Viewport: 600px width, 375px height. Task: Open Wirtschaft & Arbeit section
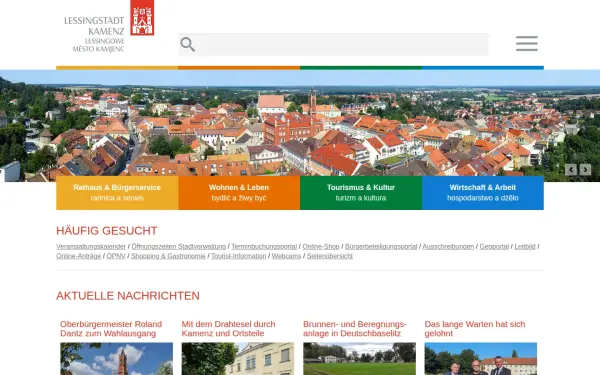point(483,193)
